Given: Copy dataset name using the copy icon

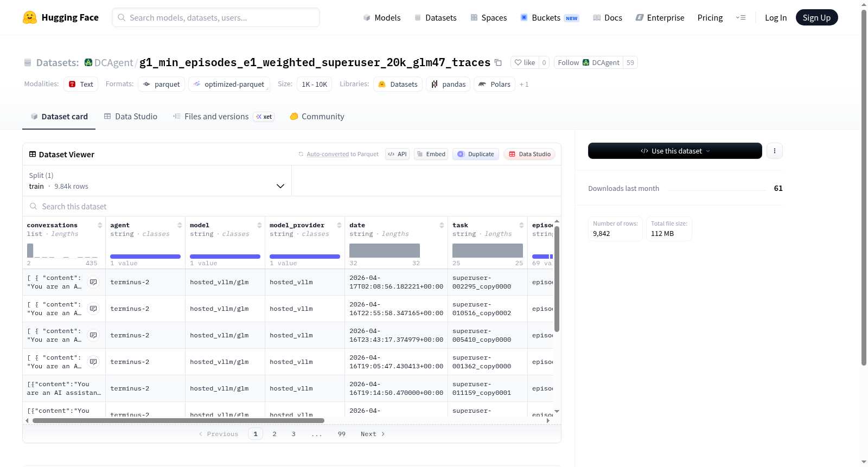Looking at the screenshot, I should click(498, 62).
